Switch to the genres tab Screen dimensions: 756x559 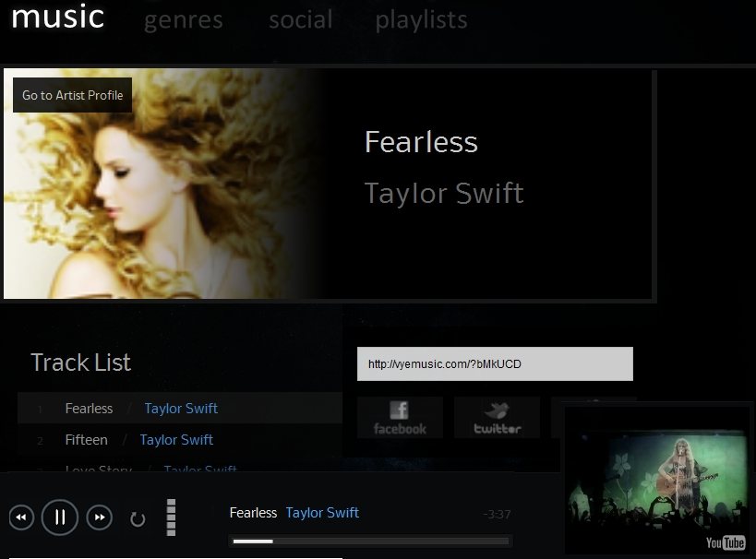(x=183, y=20)
